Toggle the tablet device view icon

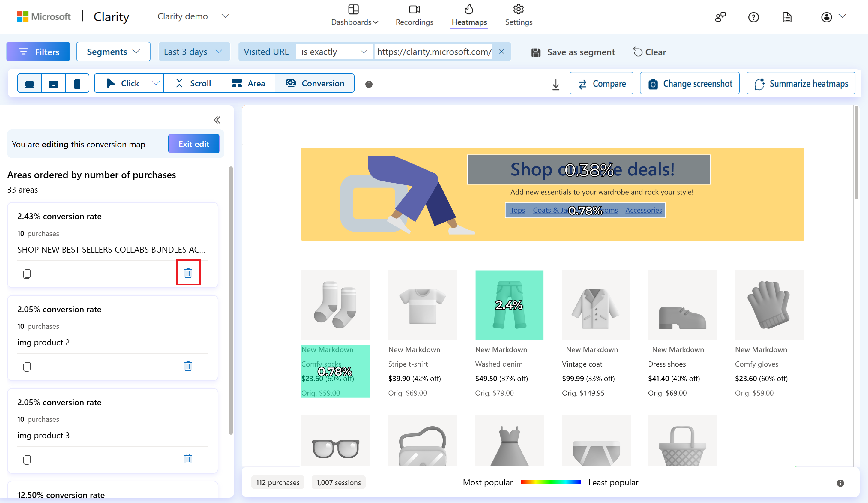coord(53,83)
